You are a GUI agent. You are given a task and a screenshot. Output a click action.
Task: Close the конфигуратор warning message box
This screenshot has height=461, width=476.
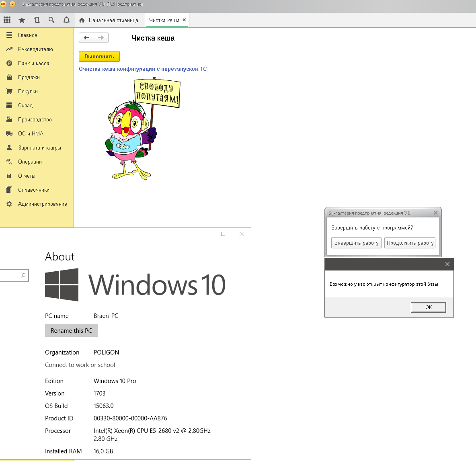(447, 264)
